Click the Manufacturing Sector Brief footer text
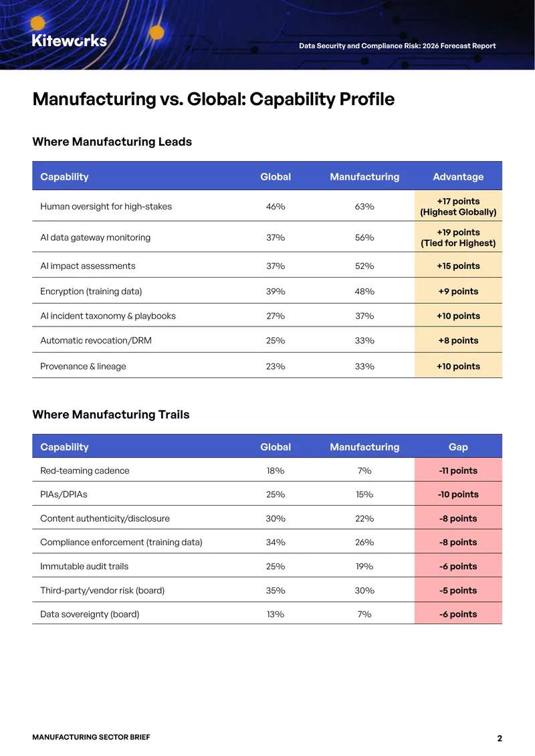Image resolution: width=535 pixels, height=756 pixels. pos(91,737)
